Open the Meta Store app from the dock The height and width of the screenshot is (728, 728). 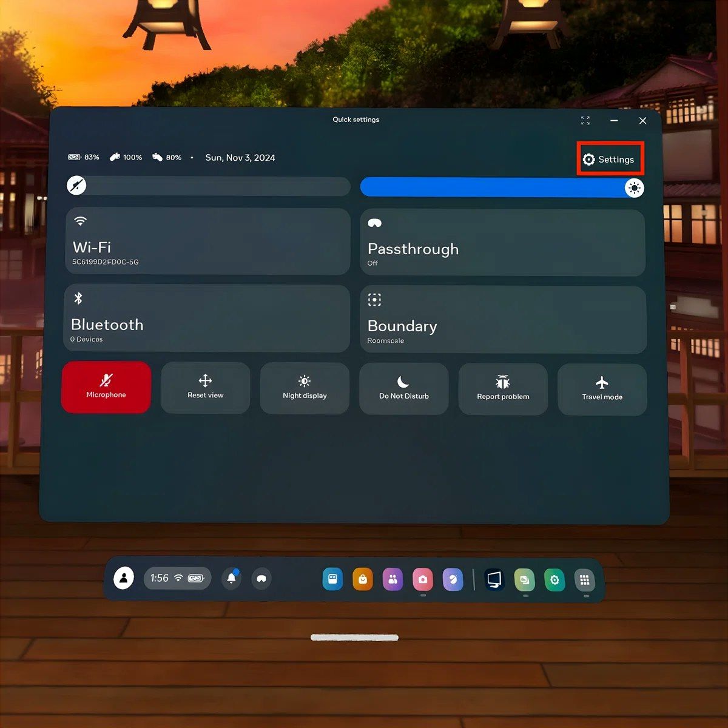[x=362, y=579]
